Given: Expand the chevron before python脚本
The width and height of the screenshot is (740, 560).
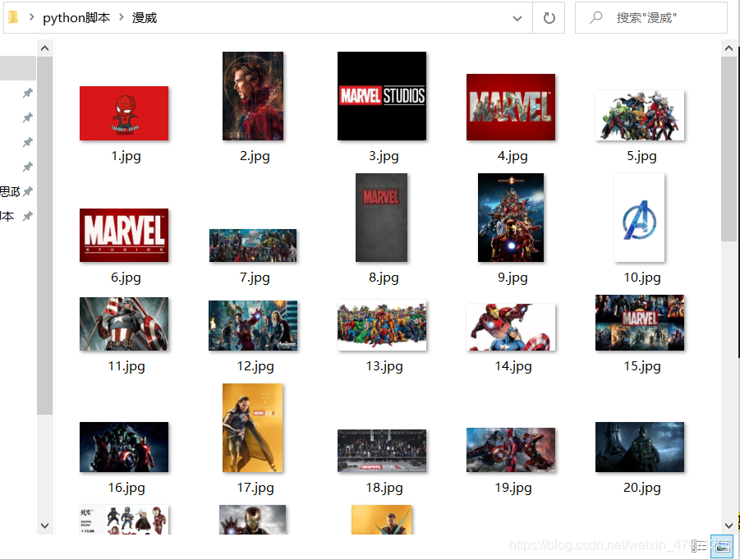Looking at the screenshot, I should coord(31,17).
